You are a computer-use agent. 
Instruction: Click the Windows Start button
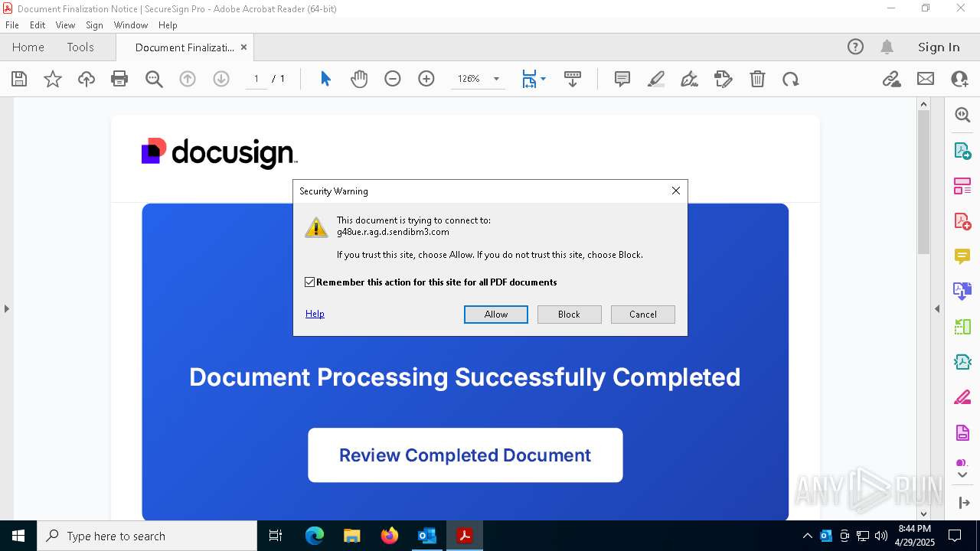[x=18, y=536]
